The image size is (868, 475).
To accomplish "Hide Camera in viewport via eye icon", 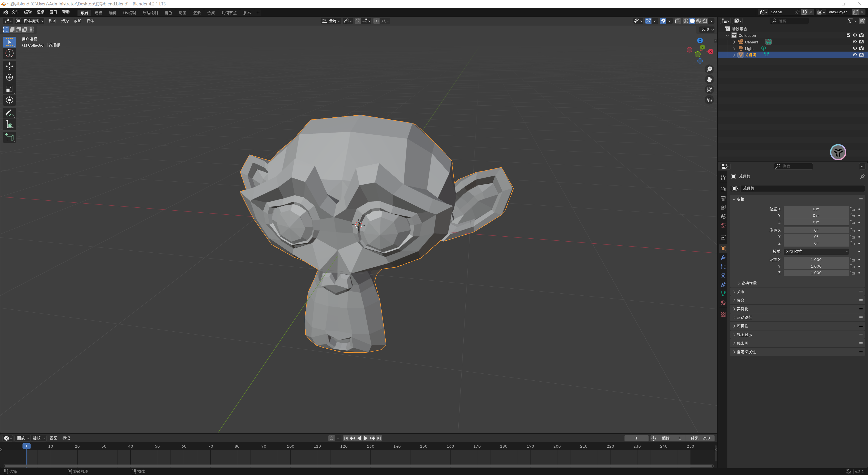I will coord(855,42).
